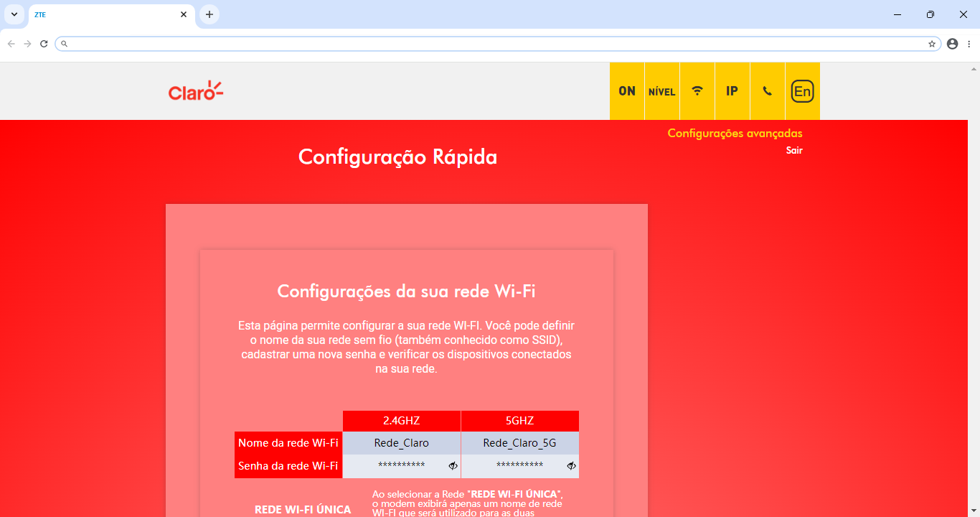Screen dimensions: 980x517
Task: Open a new browser tab
Action: click(209, 14)
